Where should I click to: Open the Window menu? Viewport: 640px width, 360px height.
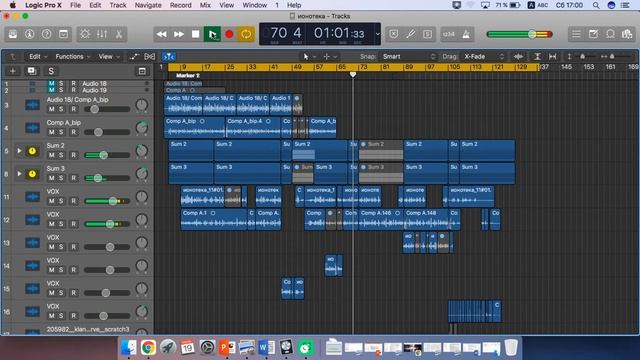[255, 5]
